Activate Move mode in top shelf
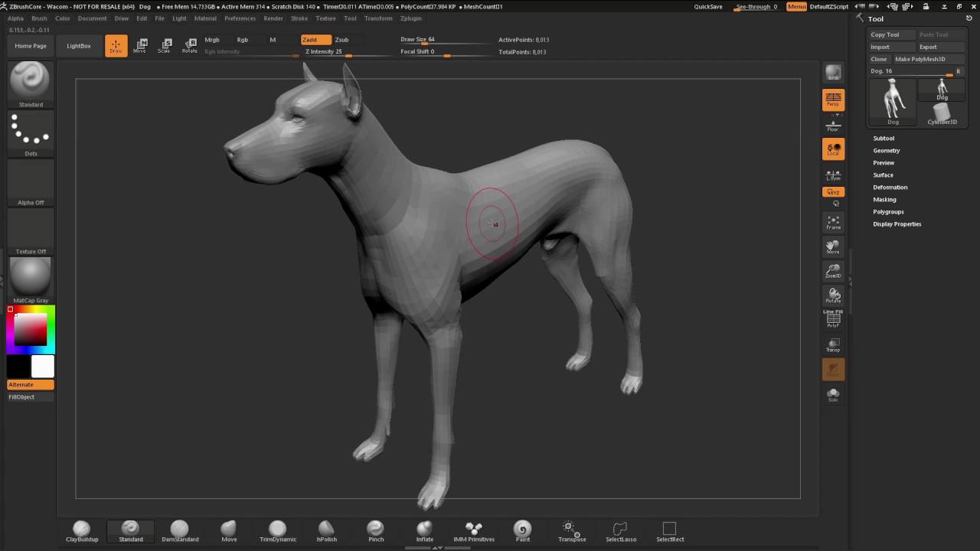 [140, 46]
